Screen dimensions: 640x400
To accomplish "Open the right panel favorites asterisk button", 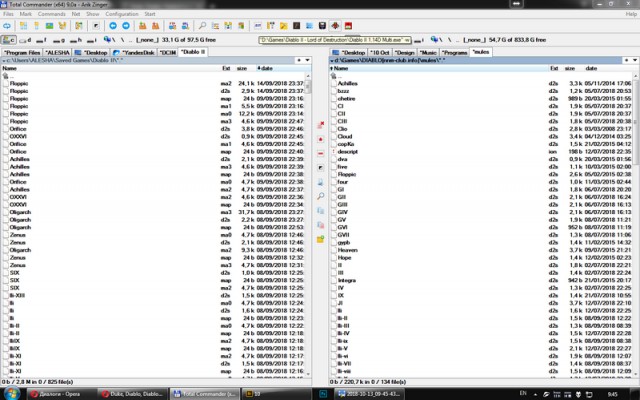I will pos(627,60).
